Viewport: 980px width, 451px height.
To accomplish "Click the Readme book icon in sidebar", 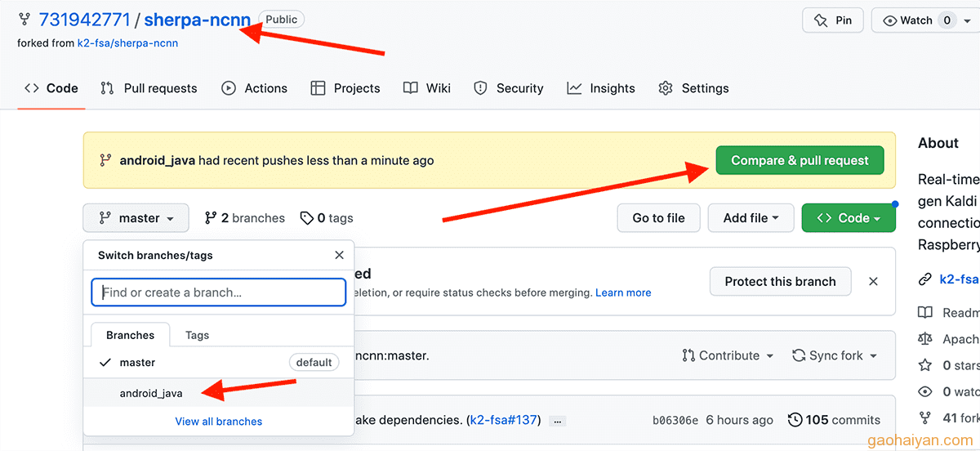I will tap(925, 312).
